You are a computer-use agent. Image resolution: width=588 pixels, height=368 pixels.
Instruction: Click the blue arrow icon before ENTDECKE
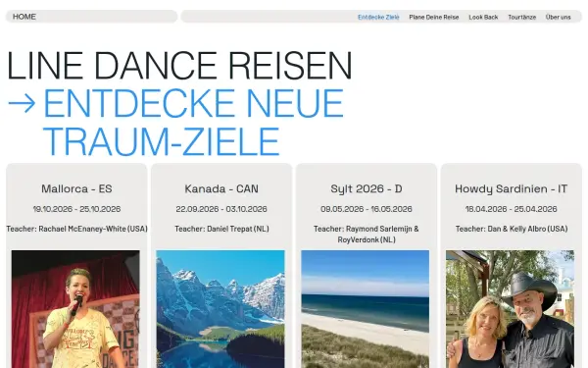click(x=23, y=102)
